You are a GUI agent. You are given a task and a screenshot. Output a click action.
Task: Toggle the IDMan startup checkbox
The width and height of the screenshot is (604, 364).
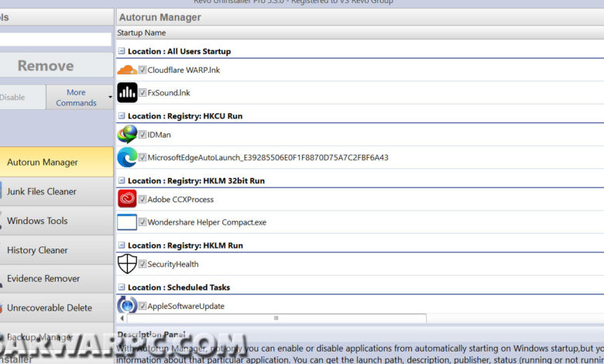pyautogui.click(x=142, y=135)
